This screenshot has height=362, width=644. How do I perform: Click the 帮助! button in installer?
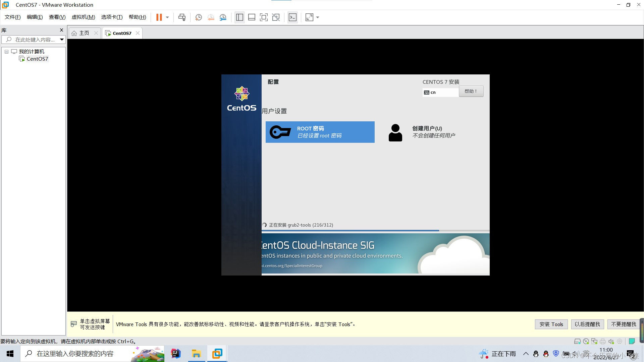click(x=471, y=91)
